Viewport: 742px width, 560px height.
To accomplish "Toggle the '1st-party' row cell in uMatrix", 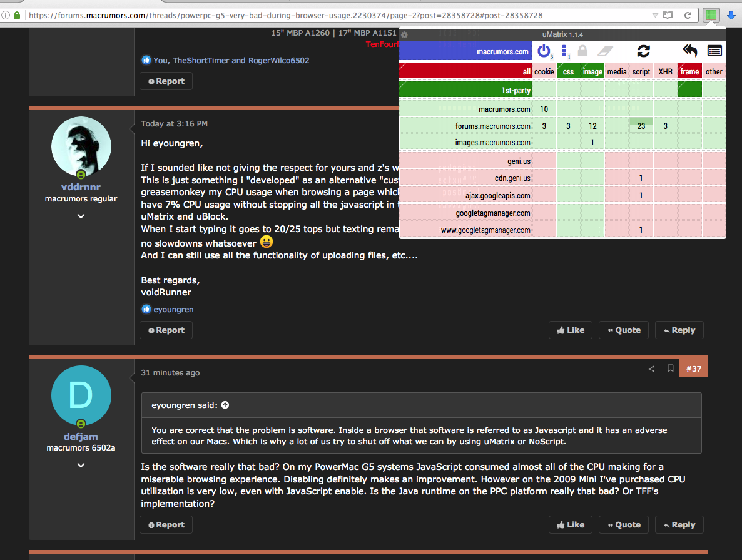I will (465, 89).
